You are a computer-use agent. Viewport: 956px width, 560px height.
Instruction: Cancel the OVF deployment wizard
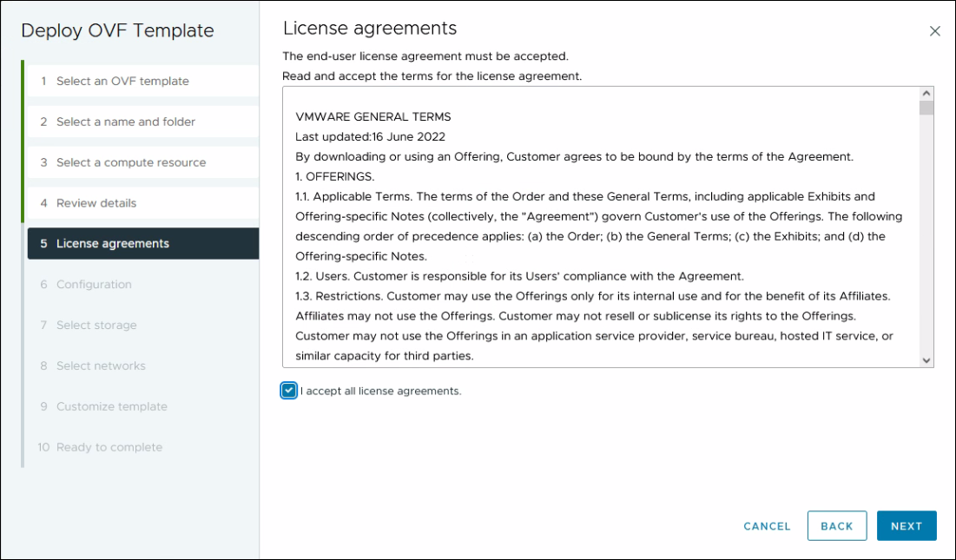(766, 526)
